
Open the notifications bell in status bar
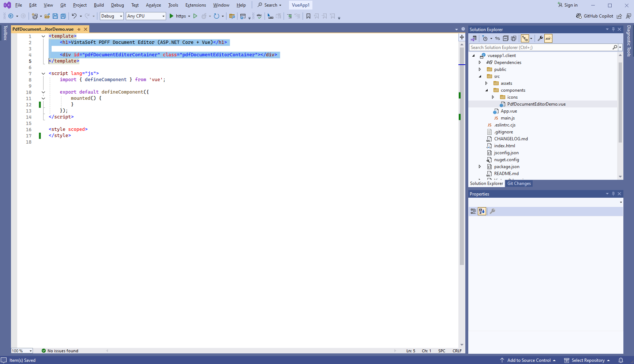coord(621,360)
